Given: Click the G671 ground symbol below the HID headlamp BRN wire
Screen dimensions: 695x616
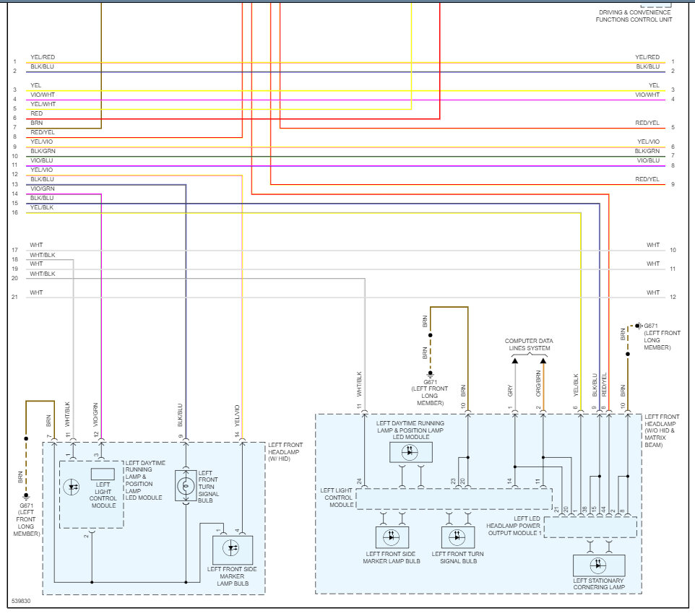Looking at the screenshot, I should 26,496.
